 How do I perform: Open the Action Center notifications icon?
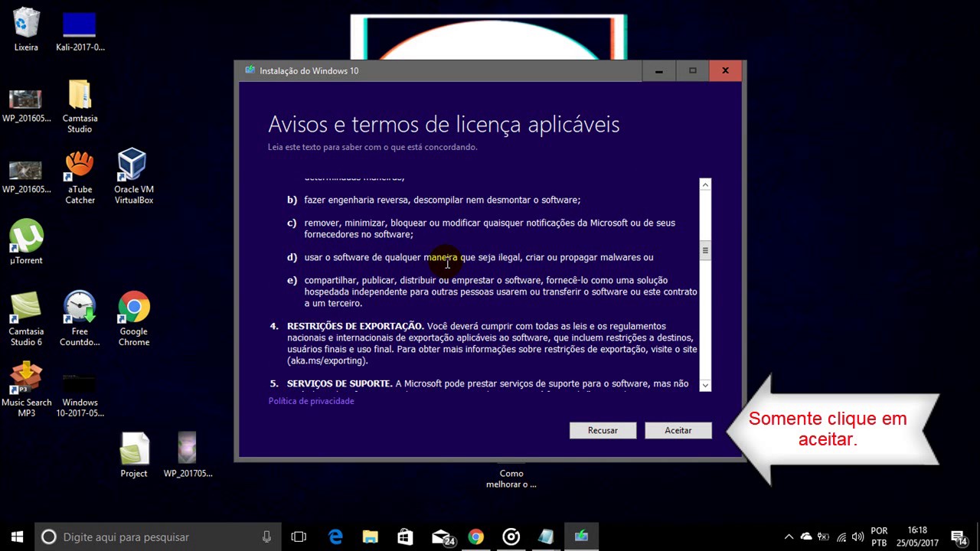(959, 536)
